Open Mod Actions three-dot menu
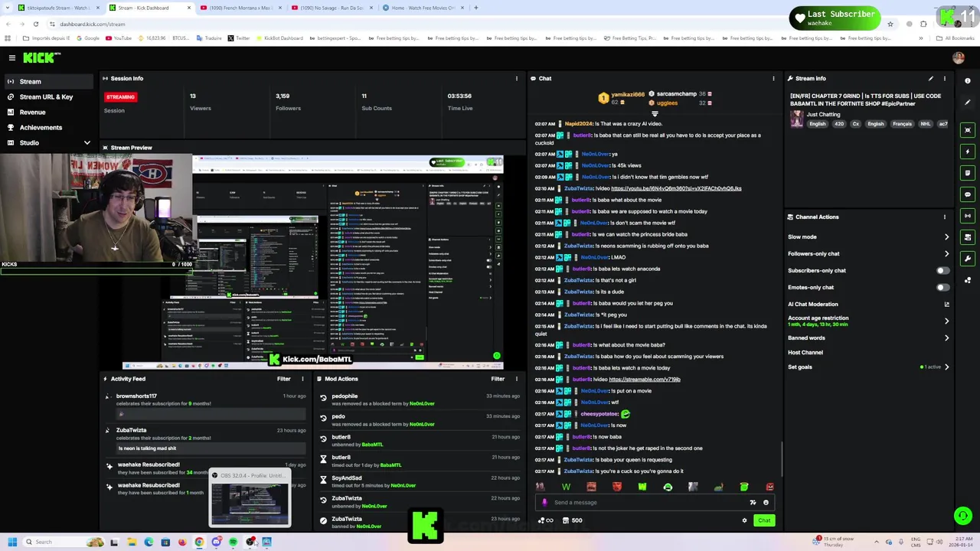Viewport: 980px width, 551px height. (x=517, y=379)
